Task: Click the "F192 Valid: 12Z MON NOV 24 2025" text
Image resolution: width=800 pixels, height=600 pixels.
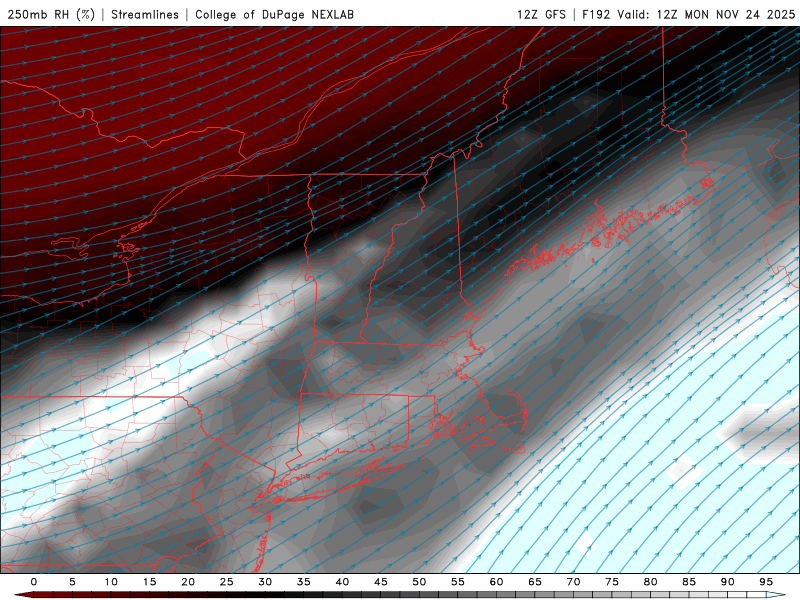Action: click(689, 14)
